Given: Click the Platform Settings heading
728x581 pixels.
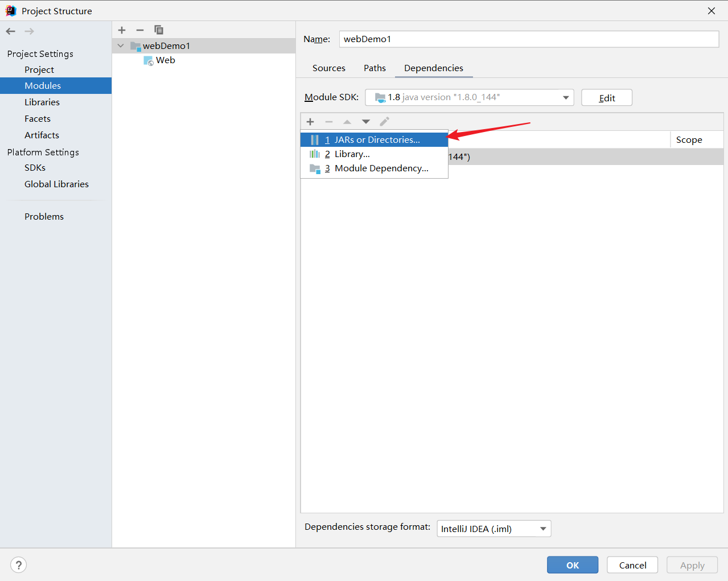Looking at the screenshot, I should coord(43,152).
